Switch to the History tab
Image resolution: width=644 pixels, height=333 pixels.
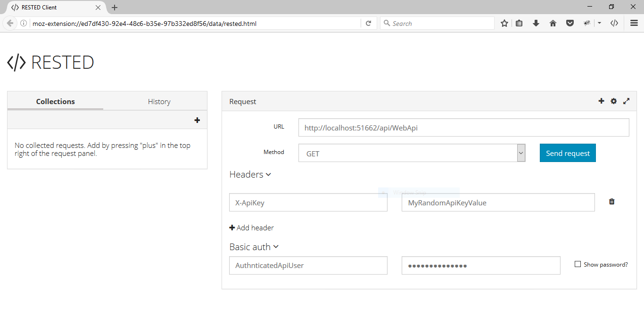click(159, 101)
